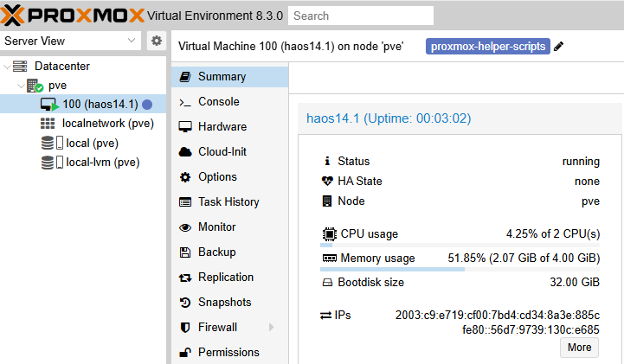The image size is (624, 364).
Task: Click the haos14.1 uptime title
Action: 389,118
